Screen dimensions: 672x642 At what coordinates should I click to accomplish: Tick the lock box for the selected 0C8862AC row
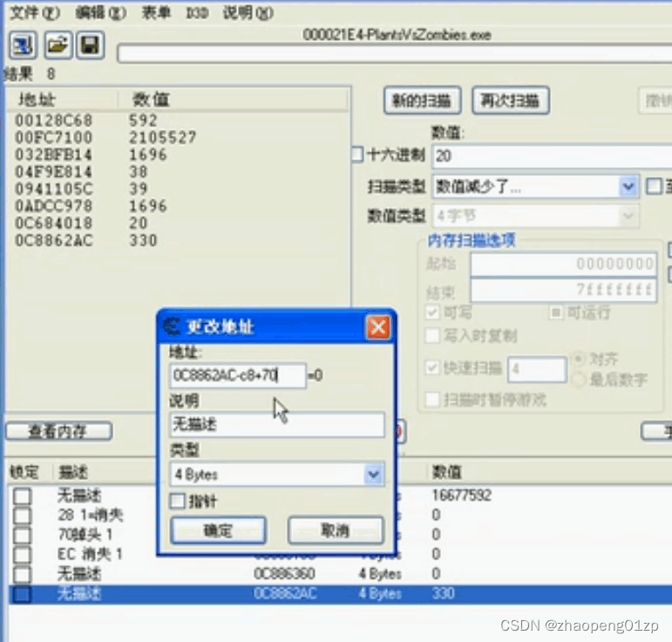point(23,594)
